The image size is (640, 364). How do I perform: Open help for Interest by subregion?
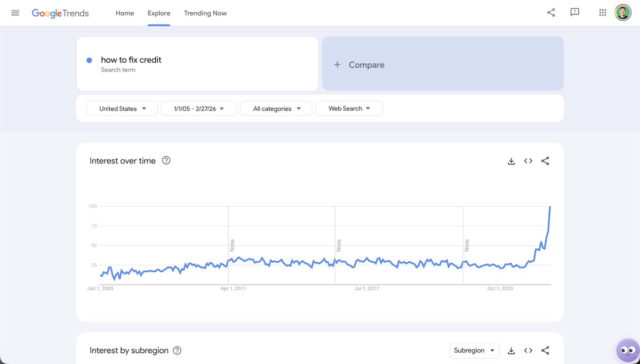tap(177, 351)
